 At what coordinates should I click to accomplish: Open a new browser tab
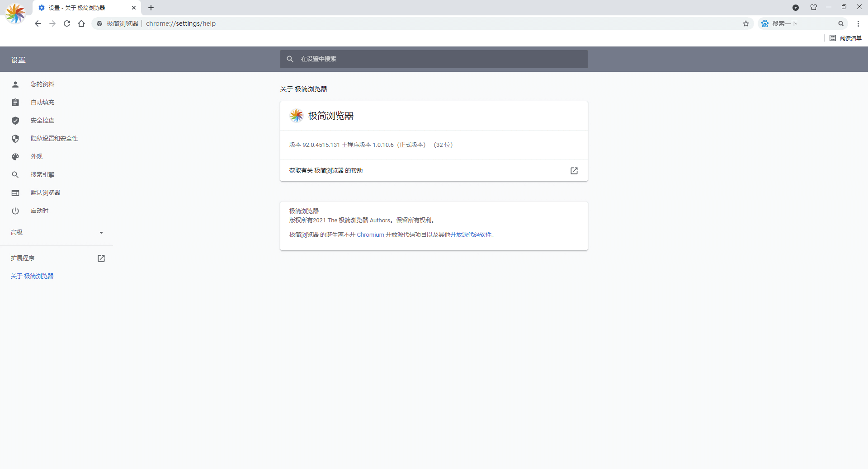pos(151,8)
